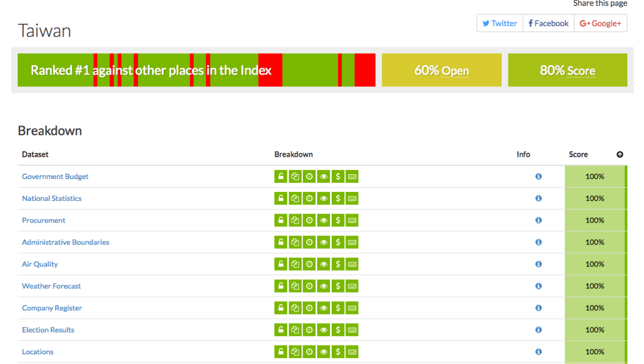The image size is (644, 364).
Task: Click the 100% score for Air Quality
Action: tap(595, 264)
